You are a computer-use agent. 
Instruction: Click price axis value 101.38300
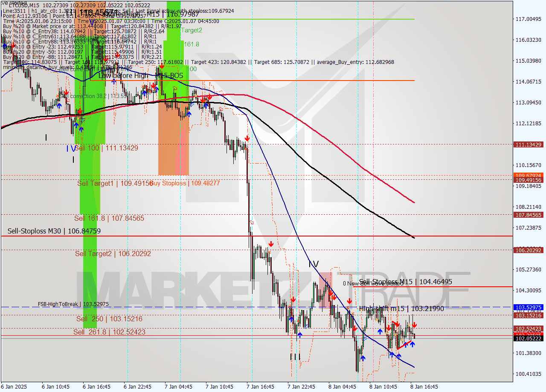(x=528, y=353)
